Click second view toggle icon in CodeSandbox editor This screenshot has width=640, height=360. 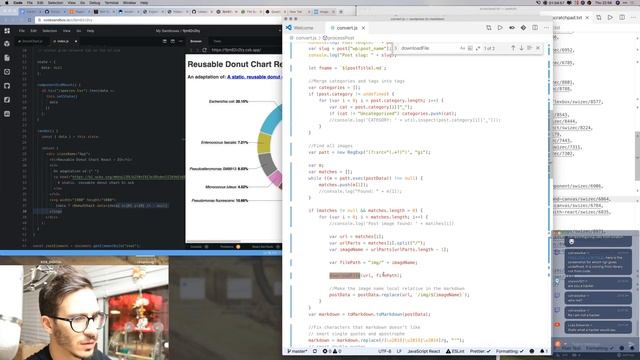173,41
